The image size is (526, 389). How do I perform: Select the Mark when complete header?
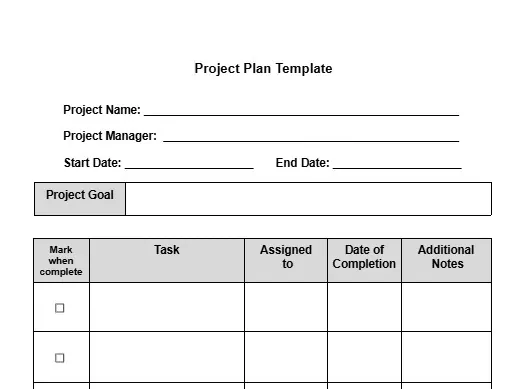(x=61, y=260)
